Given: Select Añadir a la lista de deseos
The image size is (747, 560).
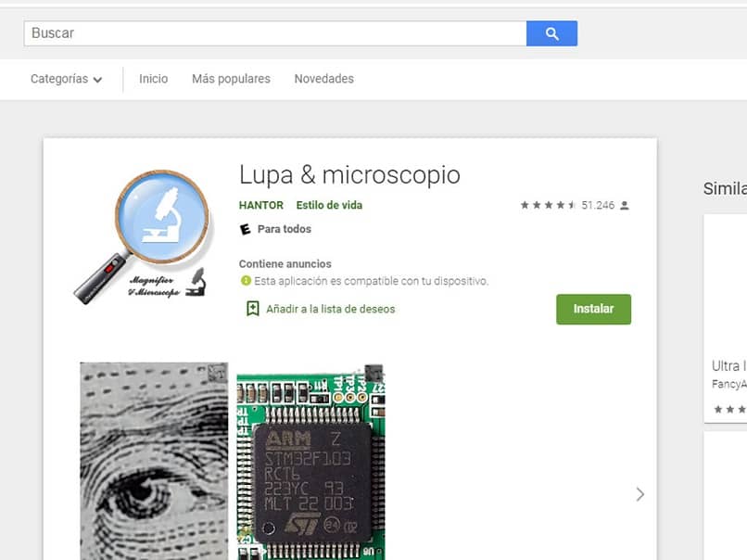Looking at the screenshot, I should tap(331, 309).
